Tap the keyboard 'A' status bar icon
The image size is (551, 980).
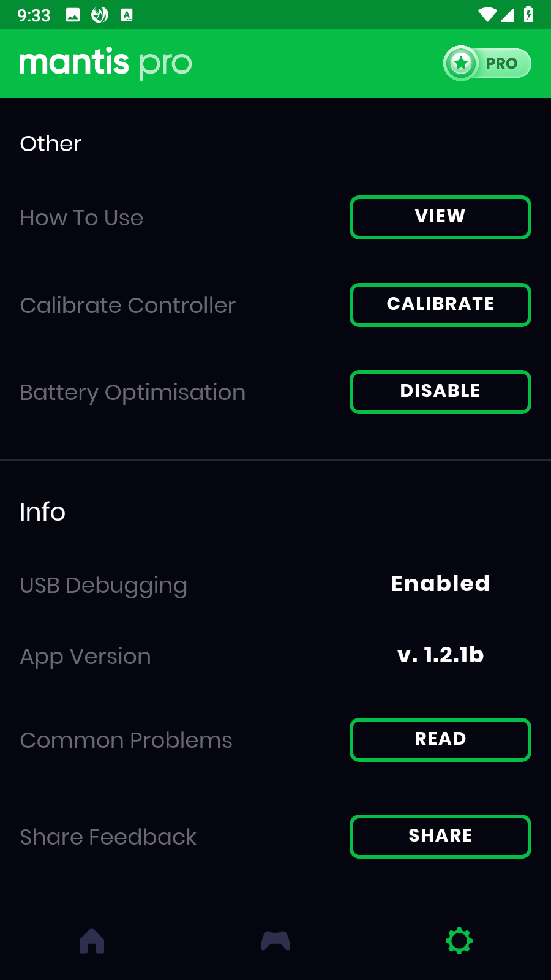pyautogui.click(x=127, y=15)
